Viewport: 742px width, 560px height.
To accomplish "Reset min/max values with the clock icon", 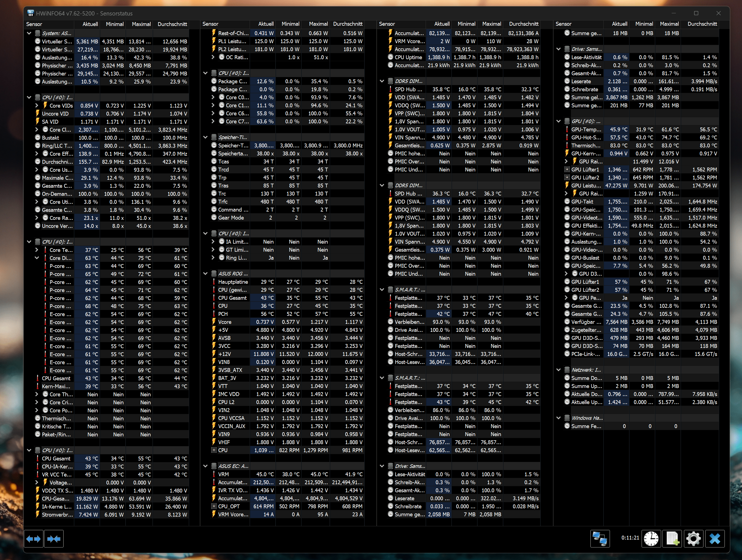I will 651,538.
